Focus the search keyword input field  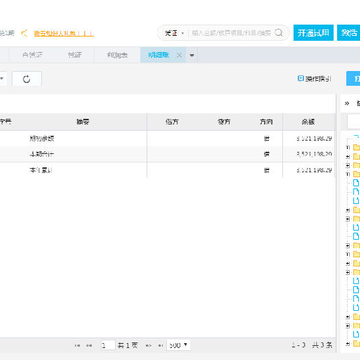[231, 33]
